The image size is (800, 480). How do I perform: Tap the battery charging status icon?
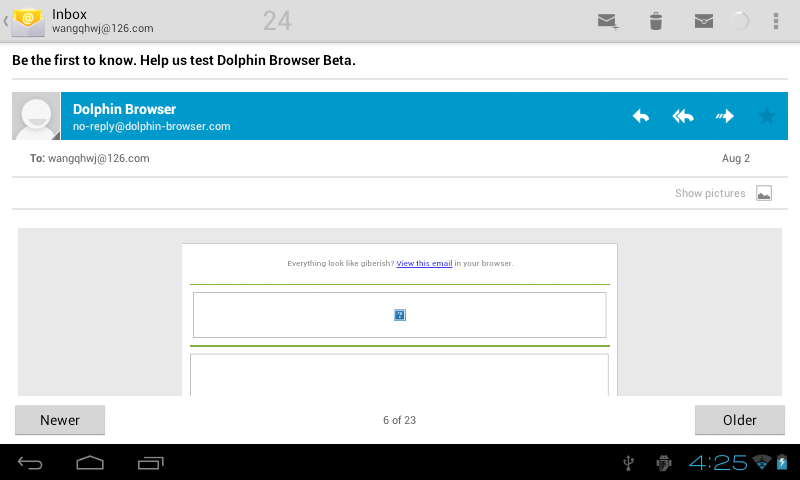[x=782, y=462]
